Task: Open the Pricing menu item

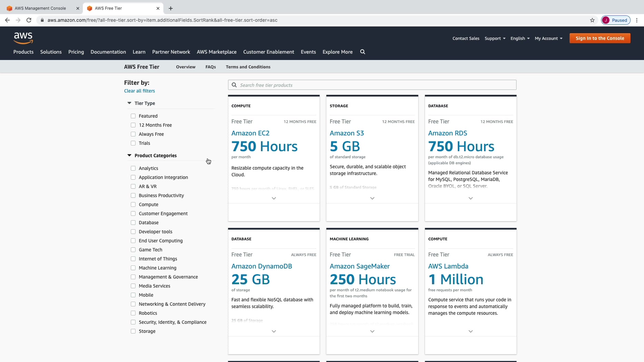Action: (76, 52)
